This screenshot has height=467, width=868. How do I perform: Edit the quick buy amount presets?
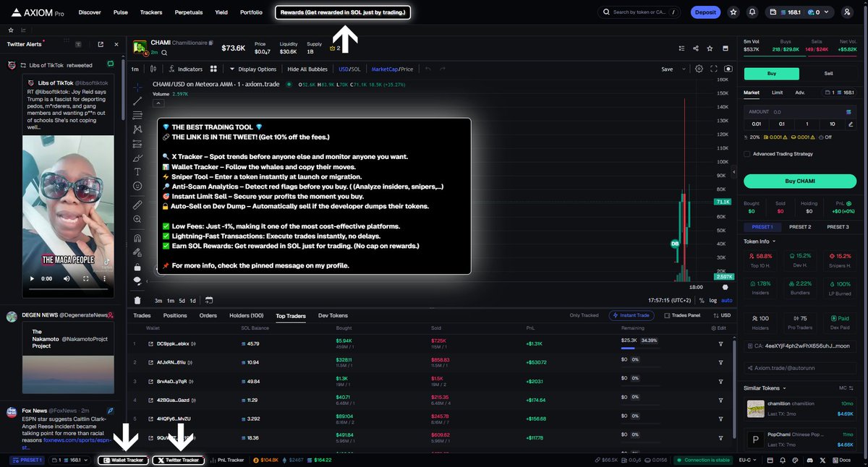851,124
